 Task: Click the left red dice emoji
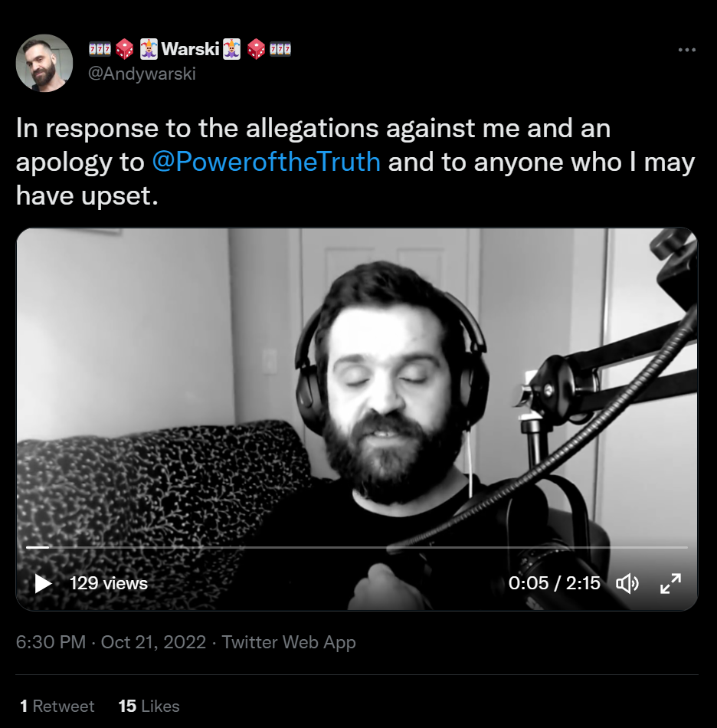click(124, 49)
